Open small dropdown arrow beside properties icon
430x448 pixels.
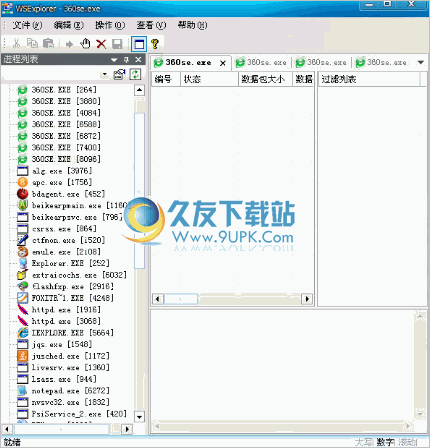pos(105,74)
